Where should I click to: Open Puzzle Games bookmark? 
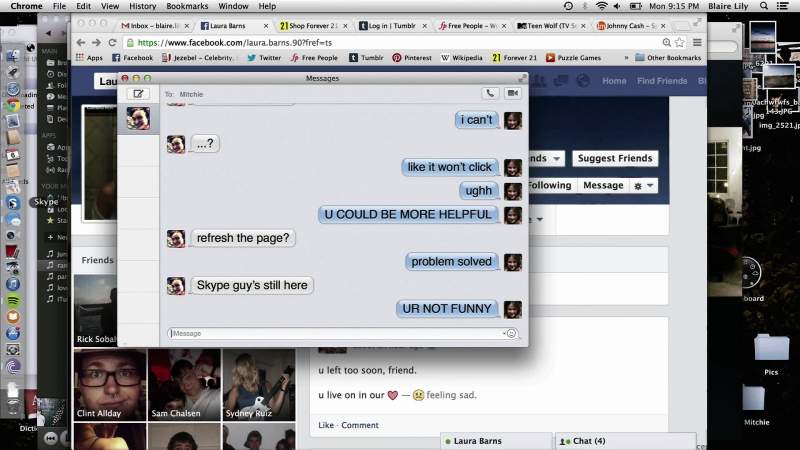click(x=571, y=58)
